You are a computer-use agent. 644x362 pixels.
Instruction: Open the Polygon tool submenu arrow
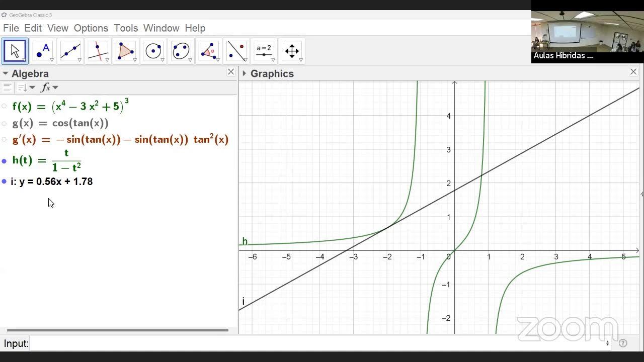pyautogui.click(x=135, y=60)
